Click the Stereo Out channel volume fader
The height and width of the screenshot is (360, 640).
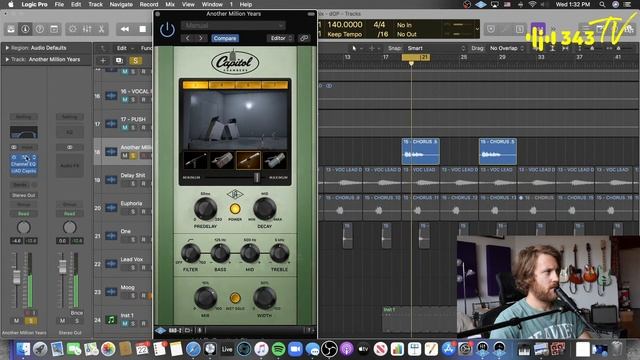coord(62,267)
